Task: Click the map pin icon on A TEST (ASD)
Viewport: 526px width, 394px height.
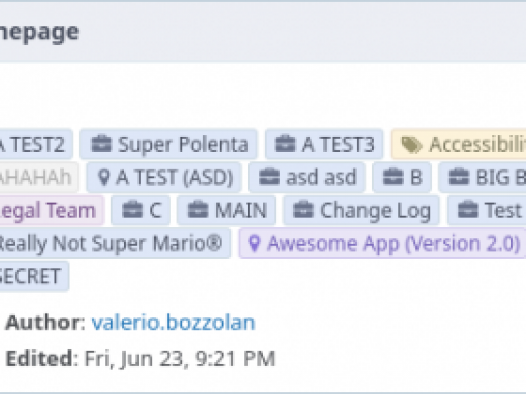Action: coord(104,177)
